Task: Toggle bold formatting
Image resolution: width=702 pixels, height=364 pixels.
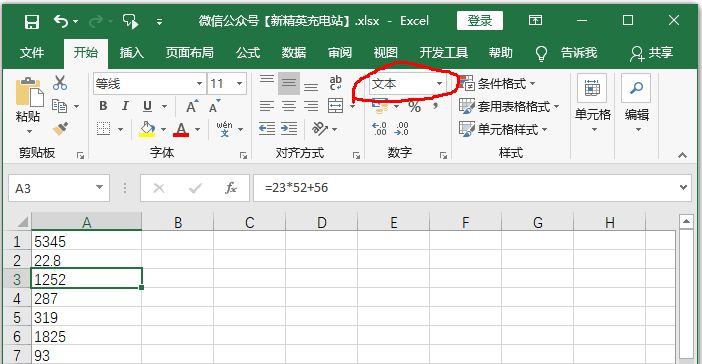Action: pyautogui.click(x=103, y=106)
